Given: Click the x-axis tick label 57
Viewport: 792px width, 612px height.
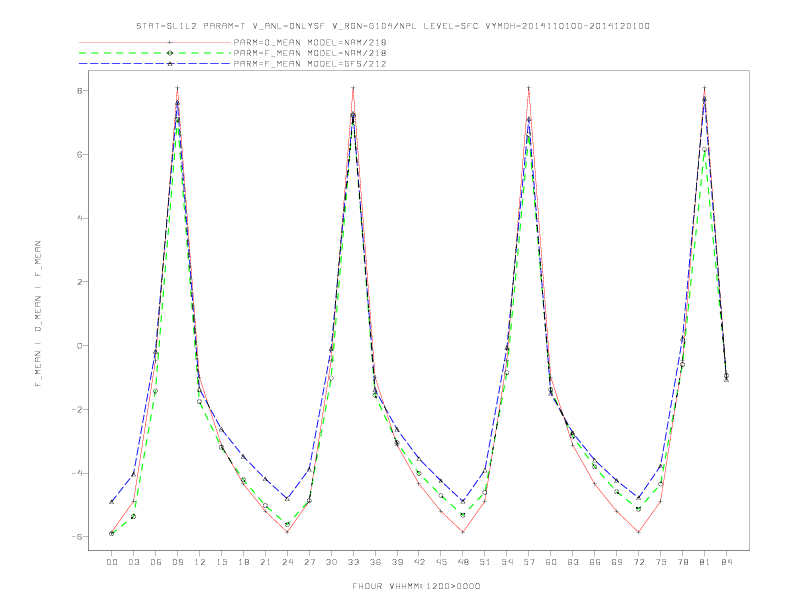Looking at the screenshot, I should (529, 562).
